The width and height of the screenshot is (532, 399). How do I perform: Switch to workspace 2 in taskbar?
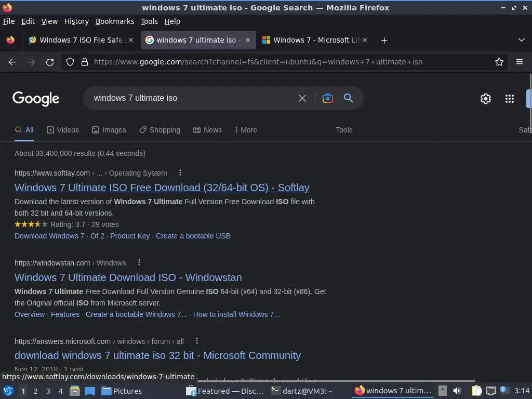point(36,391)
